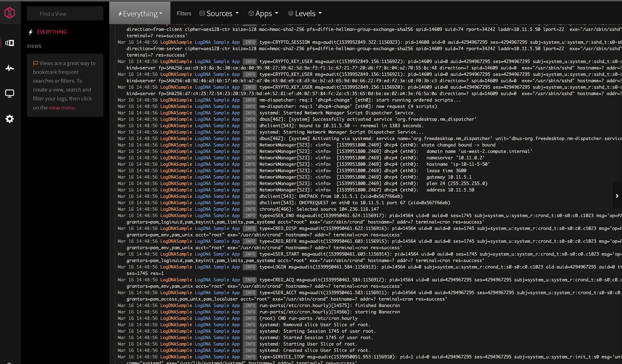Viewport: 622px width, 364px height.
Task: Select log line type=CRED_DISP audit entry
Action: [369, 232]
